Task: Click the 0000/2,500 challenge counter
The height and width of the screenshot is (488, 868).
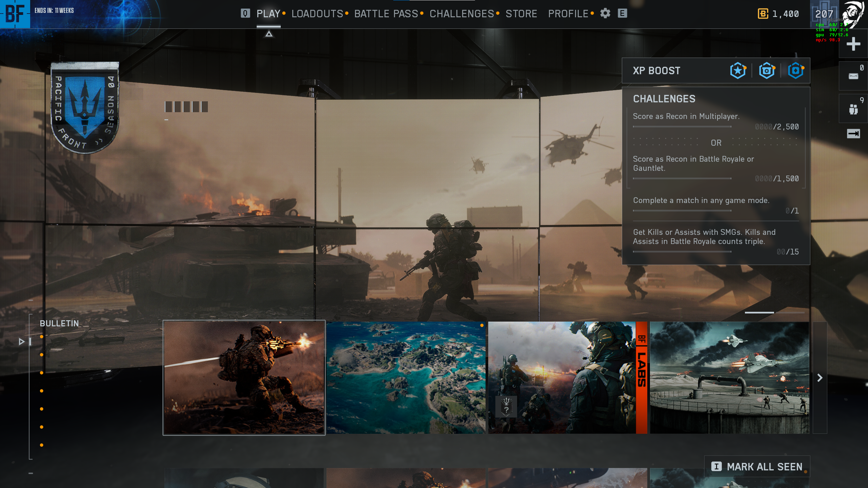Action: click(776, 127)
